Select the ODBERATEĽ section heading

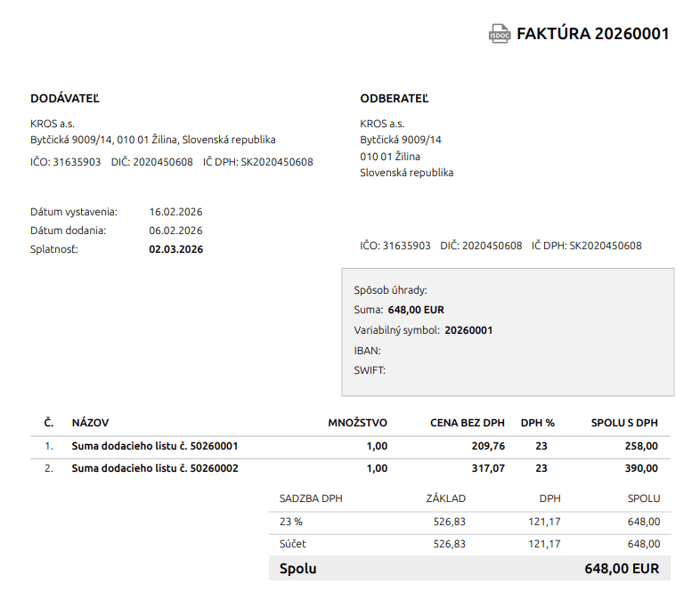[394, 99]
